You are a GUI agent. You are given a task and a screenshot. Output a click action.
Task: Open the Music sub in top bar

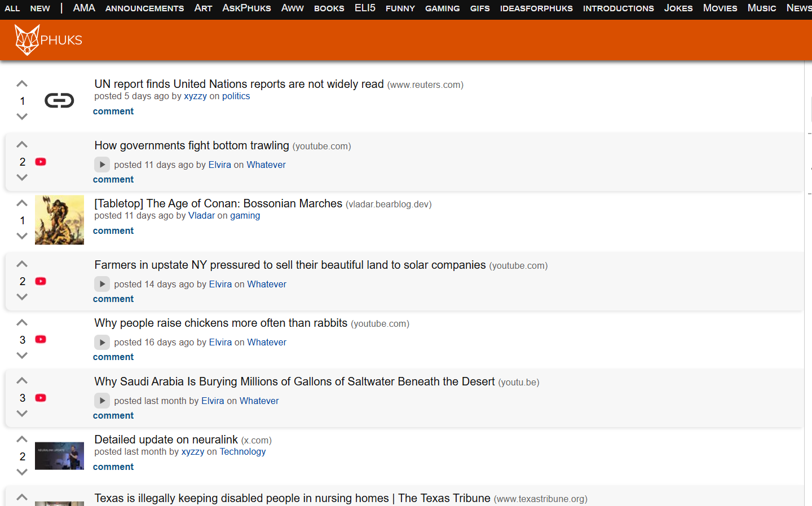point(762,8)
